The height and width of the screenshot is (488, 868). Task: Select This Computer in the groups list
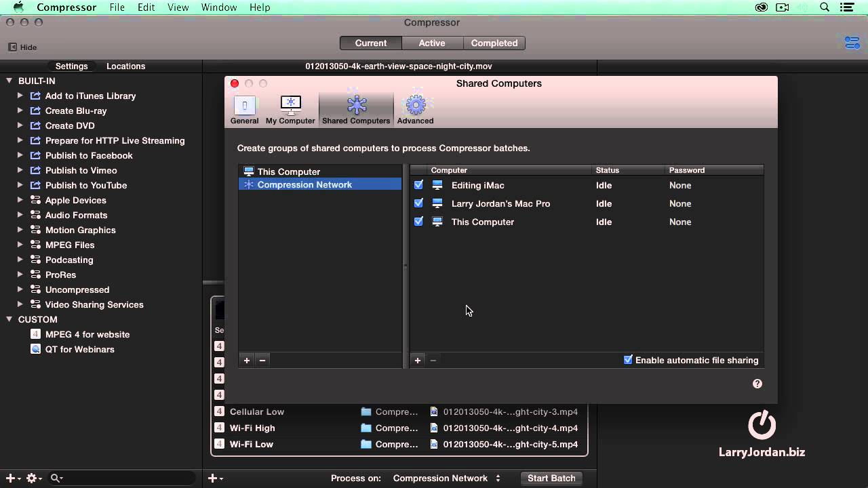coord(320,172)
